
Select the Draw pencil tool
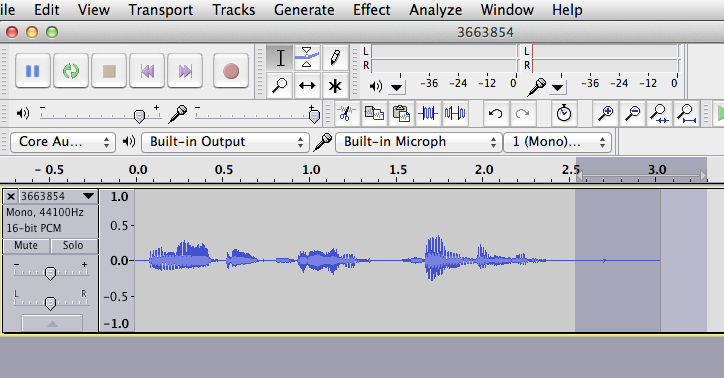335,58
